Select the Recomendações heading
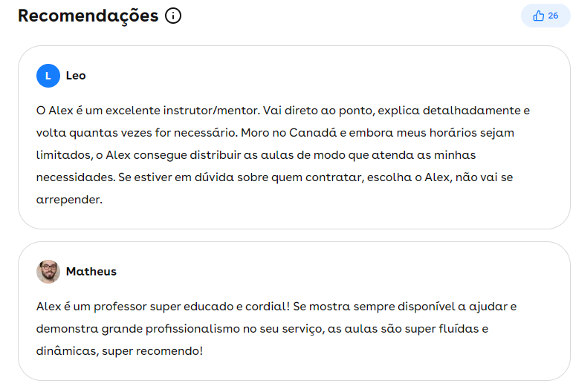 pyautogui.click(x=88, y=16)
